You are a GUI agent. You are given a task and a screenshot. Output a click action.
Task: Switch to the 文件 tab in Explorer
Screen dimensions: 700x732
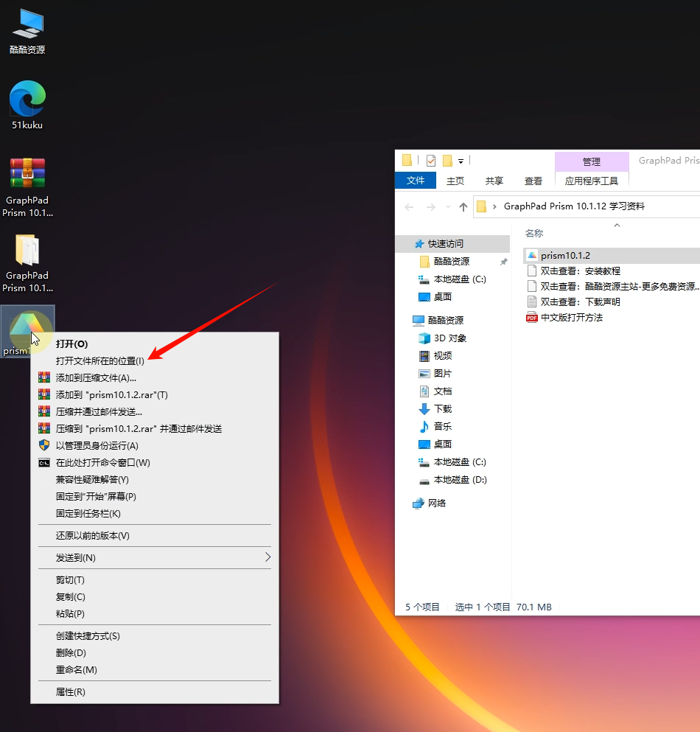(x=416, y=181)
